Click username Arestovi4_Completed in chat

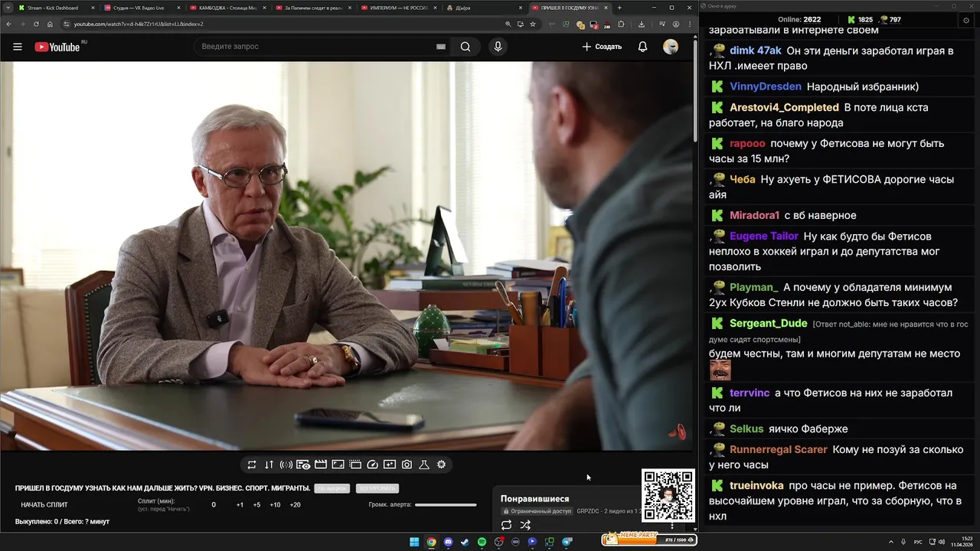click(784, 107)
